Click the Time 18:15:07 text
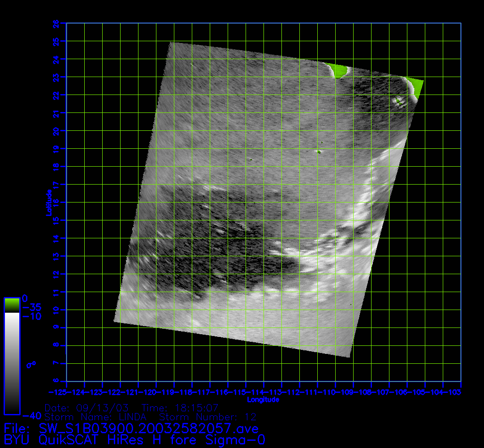The height and width of the screenshot is (448, 484). point(180,408)
